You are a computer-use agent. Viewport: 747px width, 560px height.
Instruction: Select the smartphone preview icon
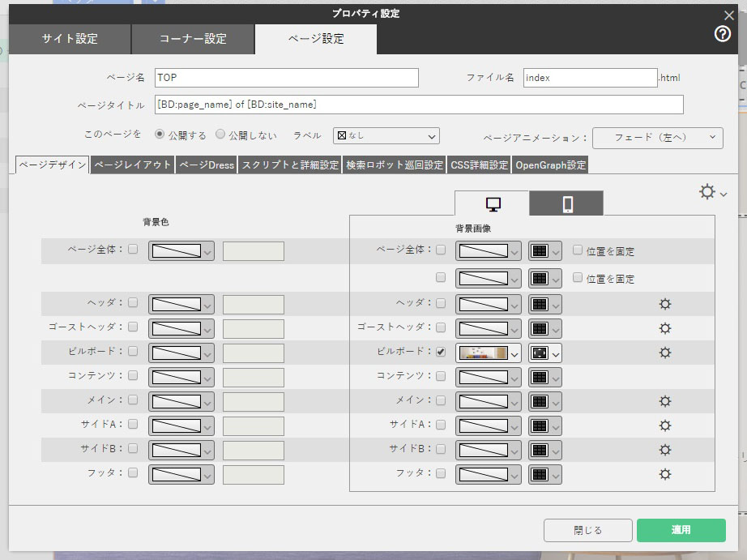[566, 203]
